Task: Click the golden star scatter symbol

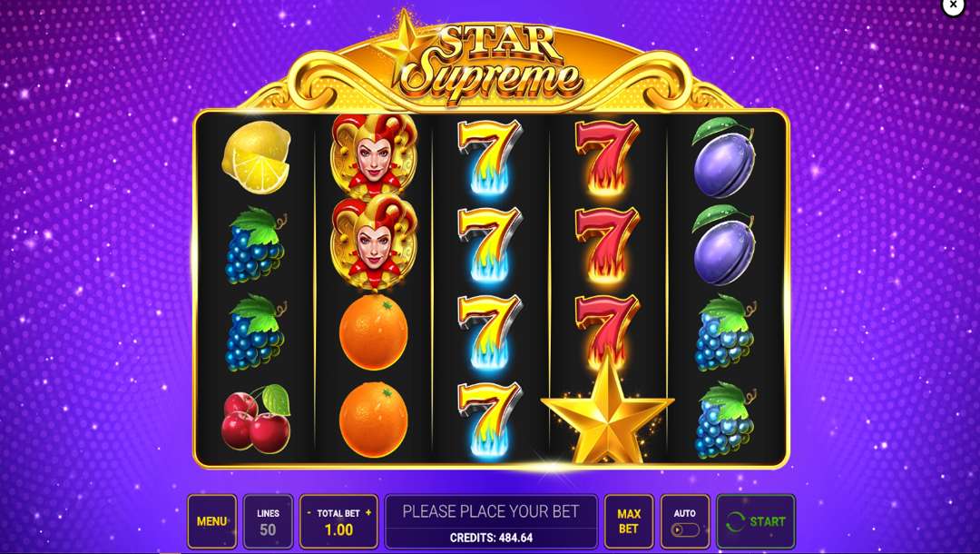Action: pyautogui.click(x=607, y=410)
